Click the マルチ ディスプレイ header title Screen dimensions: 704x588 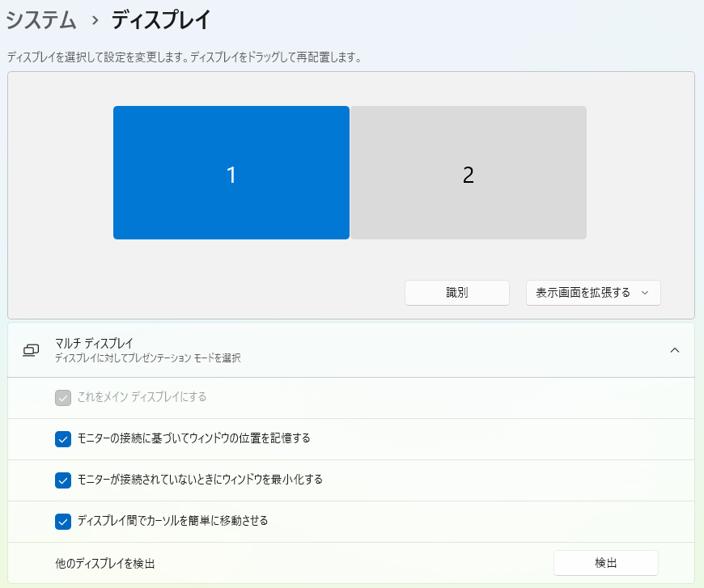(94, 344)
